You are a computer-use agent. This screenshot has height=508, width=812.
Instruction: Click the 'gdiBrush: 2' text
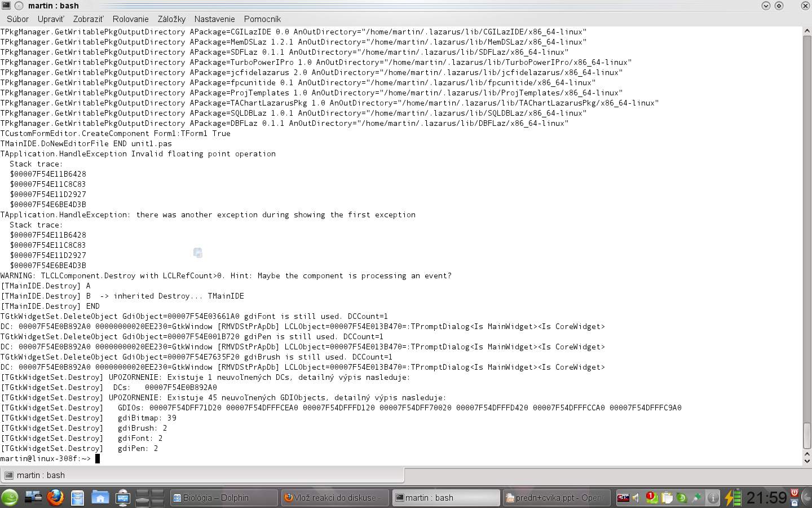click(143, 428)
